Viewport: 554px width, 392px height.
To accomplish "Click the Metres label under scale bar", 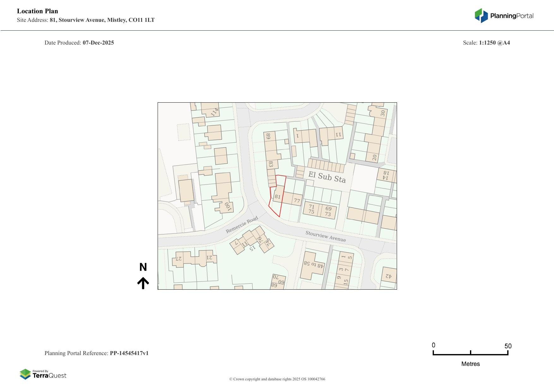I will pos(471,364).
